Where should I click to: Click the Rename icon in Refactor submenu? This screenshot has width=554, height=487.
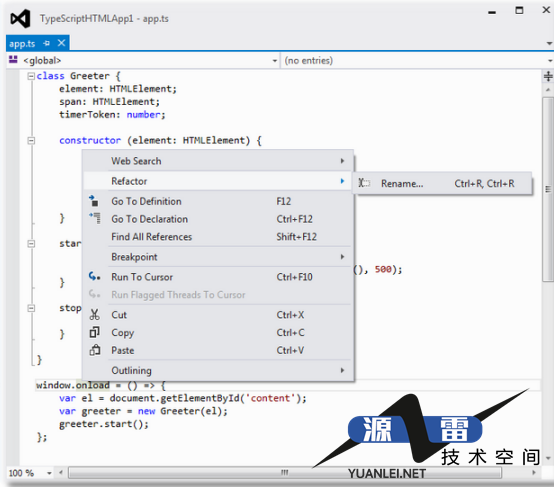point(364,183)
